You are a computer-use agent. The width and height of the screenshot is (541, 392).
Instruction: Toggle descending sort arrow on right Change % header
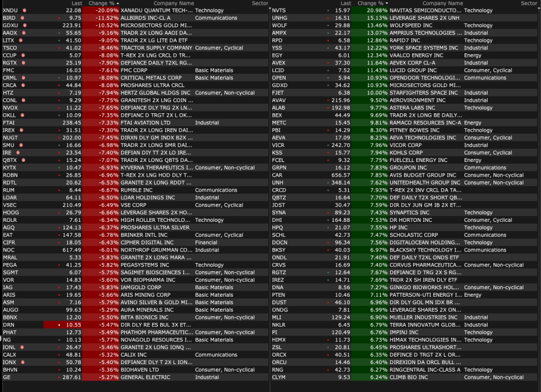click(x=387, y=3)
